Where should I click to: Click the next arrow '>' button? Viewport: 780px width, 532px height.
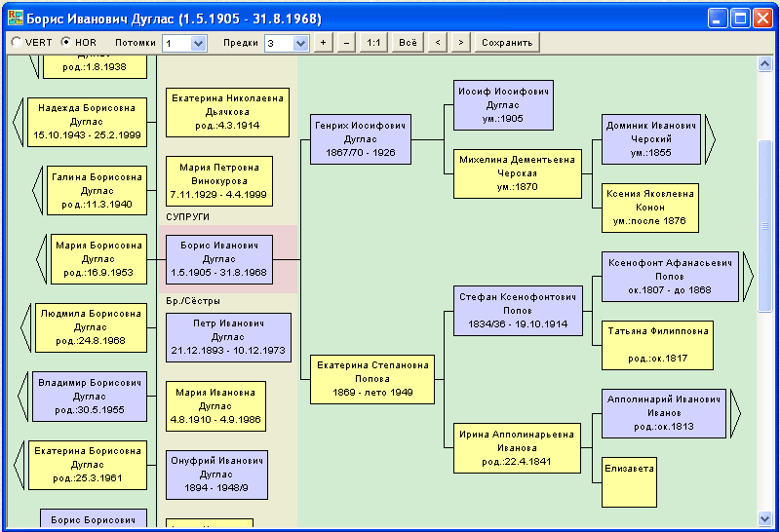click(x=461, y=43)
